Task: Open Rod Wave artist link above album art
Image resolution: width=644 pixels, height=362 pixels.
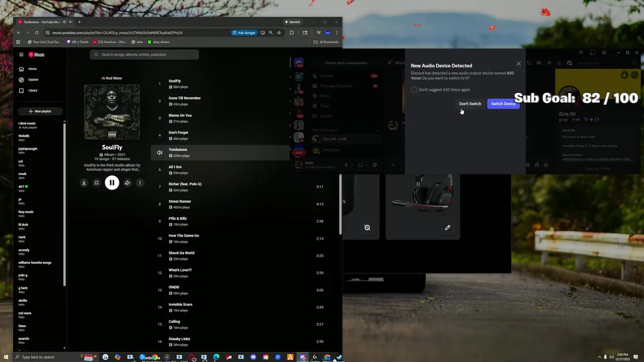Action: 112,78
